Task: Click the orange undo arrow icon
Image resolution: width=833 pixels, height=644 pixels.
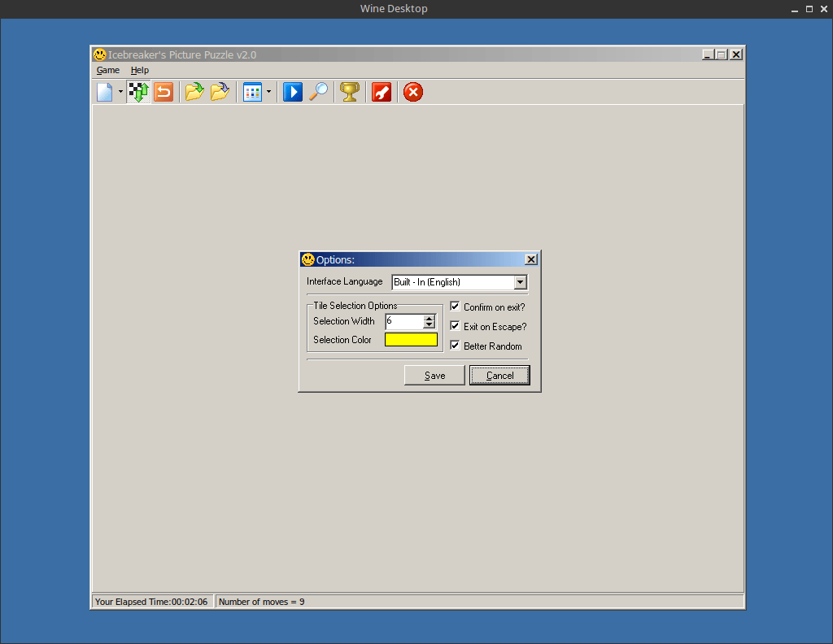Action: 164,92
